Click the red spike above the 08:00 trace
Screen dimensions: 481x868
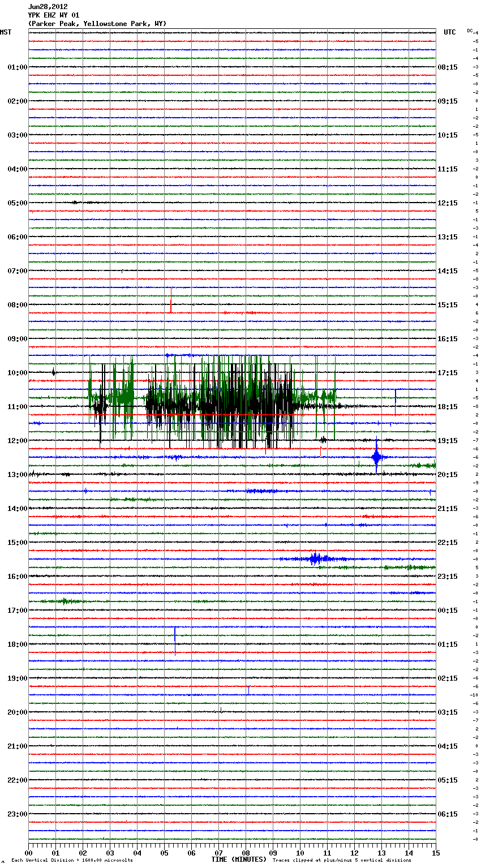(x=171, y=300)
